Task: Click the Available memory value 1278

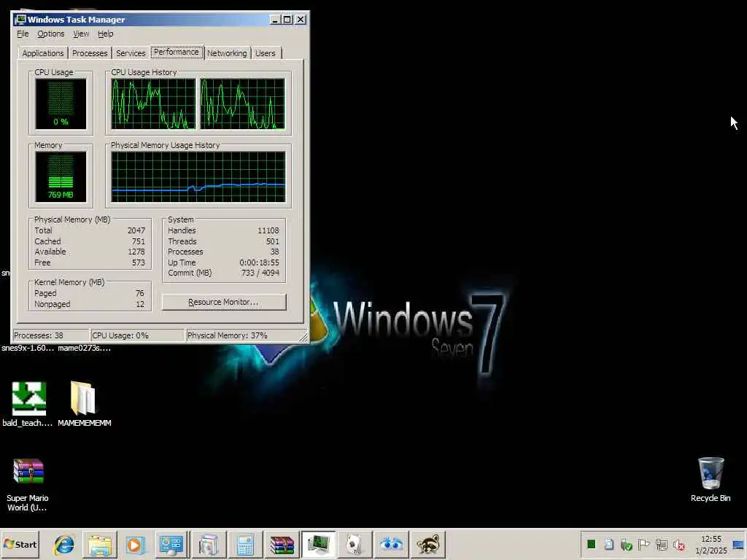Action: click(x=136, y=252)
